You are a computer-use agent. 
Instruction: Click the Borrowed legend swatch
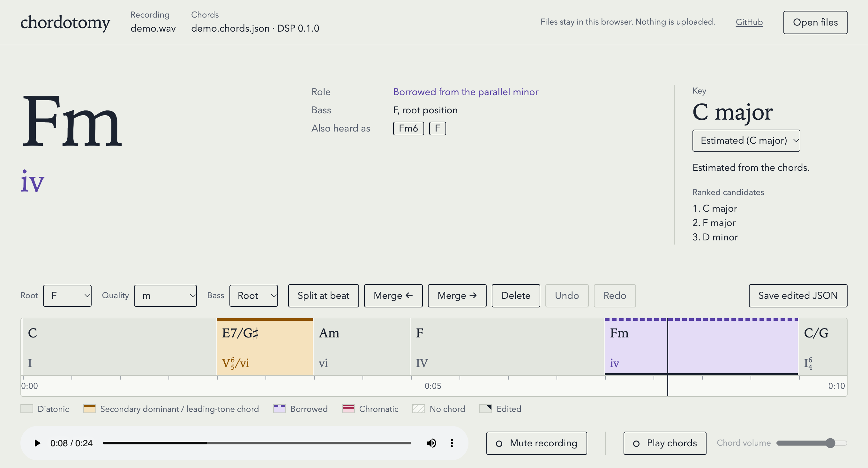(279, 409)
